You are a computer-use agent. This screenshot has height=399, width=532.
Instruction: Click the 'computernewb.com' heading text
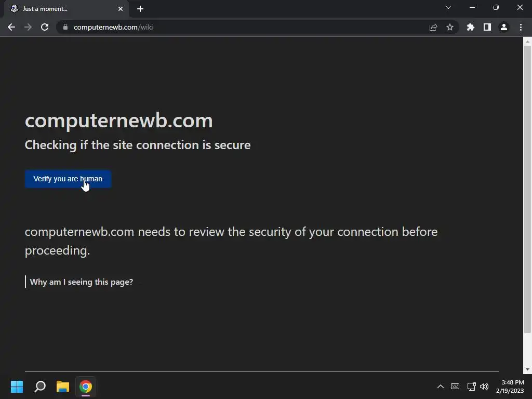(119, 121)
